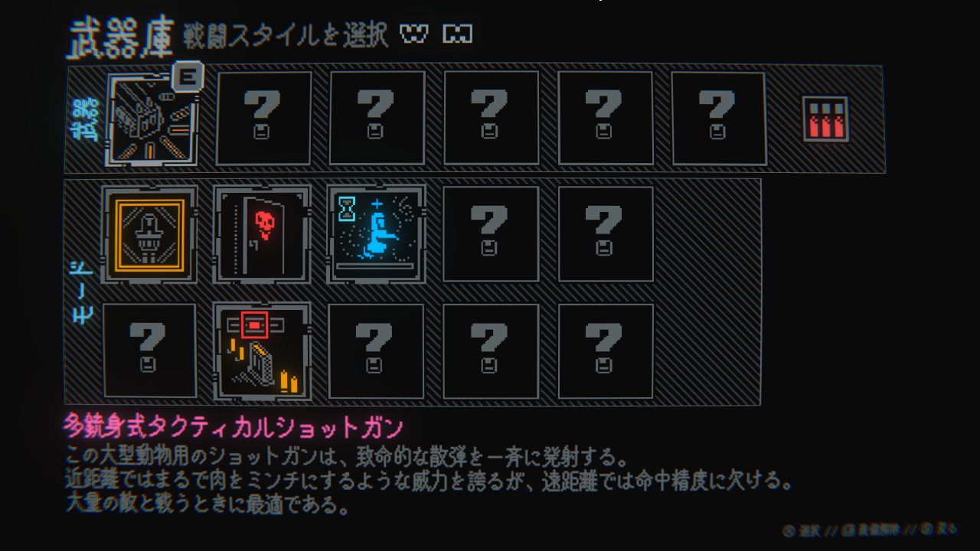This screenshot has width=980, height=551.
Task: Select locked mode slot left of target icon
Action: coord(149,351)
